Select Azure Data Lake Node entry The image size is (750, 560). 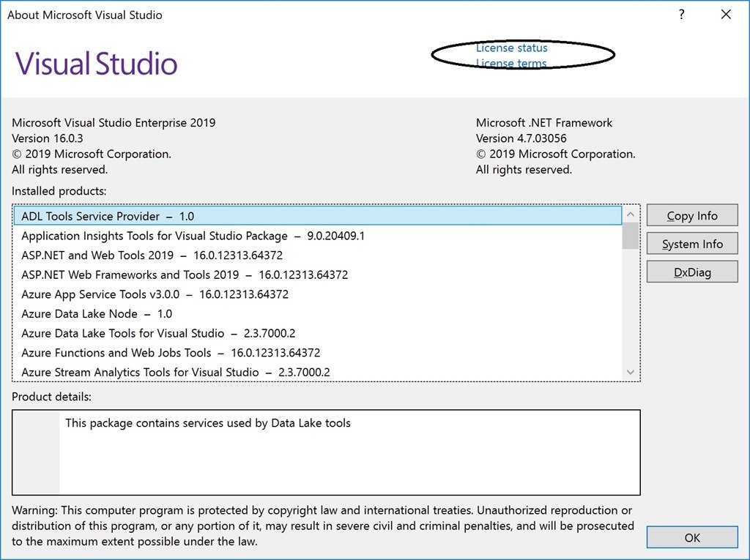318,314
